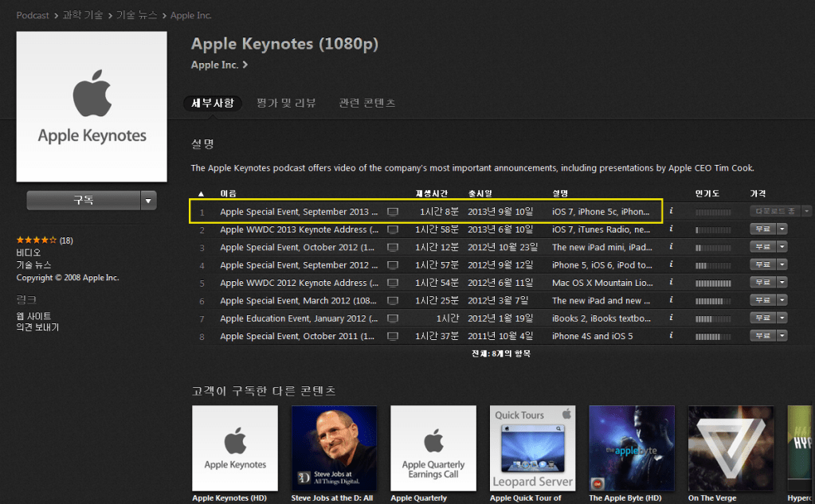Screen dimensions: 815x504
Task: Open price dropdown for Education Event 2012
Action: click(782, 318)
